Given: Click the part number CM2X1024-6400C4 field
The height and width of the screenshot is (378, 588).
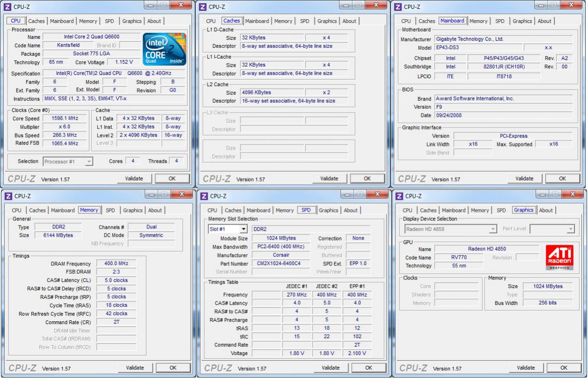Looking at the screenshot, I should coord(281,264).
